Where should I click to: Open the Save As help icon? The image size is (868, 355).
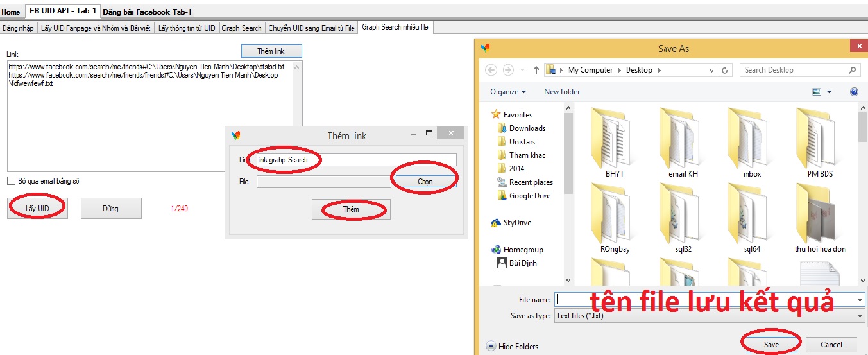click(x=854, y=92)
